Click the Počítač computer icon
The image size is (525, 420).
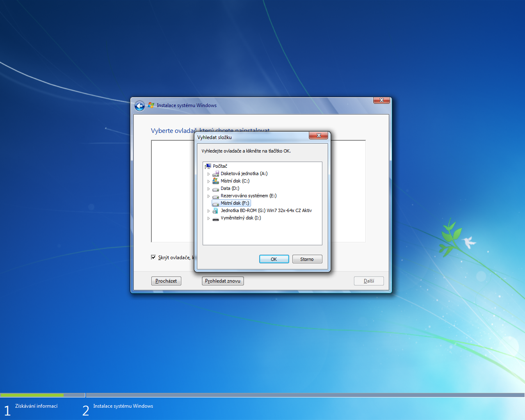pos(208,166)
